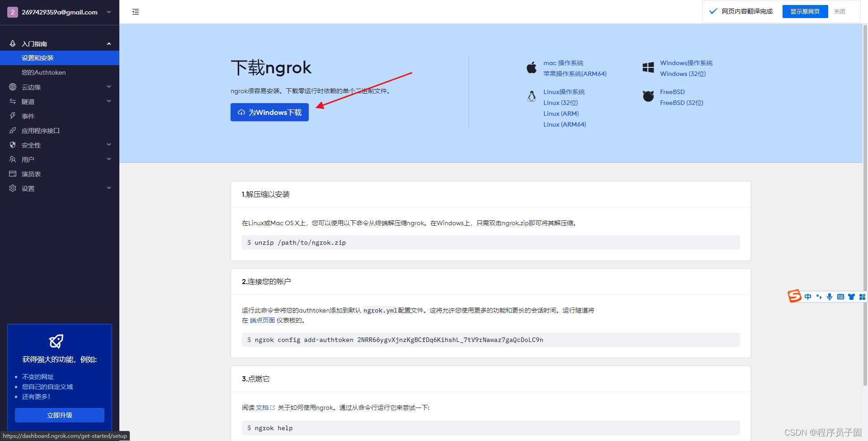Click the globe icon for 云边缘
Viewport: 868px width, 441px height.
(x=13, y=87)
